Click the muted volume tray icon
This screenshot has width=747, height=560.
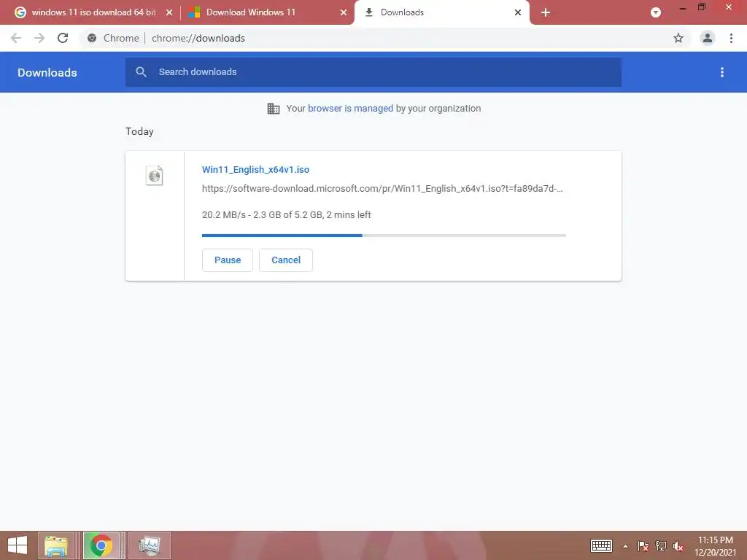pos(678,545)
